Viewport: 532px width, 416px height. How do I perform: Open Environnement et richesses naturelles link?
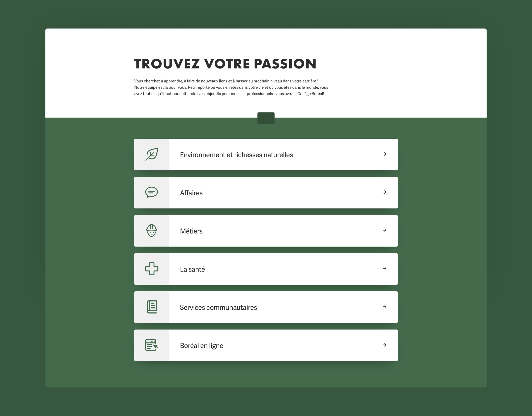tap(236, 155)
